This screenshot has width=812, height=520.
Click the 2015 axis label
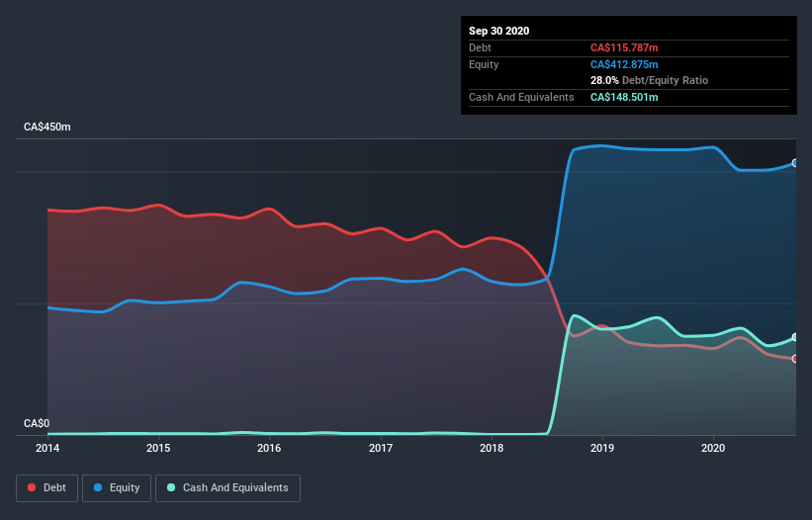pyautogui.click(x=158, y=448)
